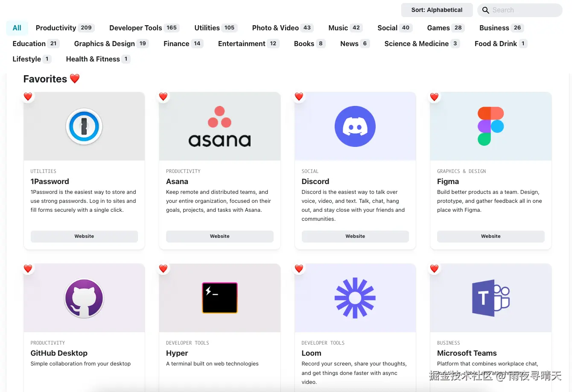The image size is (572, 392).
Task: Click the GitHub Desktop app icon
Action: (84, 298)
